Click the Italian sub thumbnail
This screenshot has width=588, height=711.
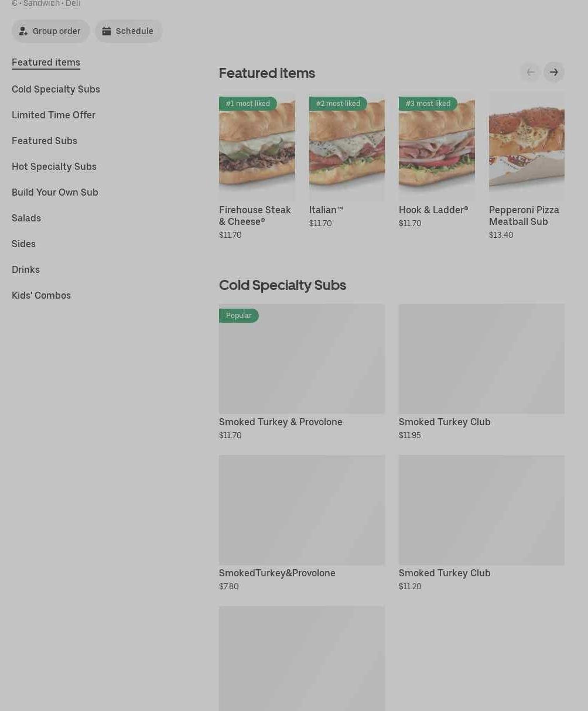pos(347,146)
